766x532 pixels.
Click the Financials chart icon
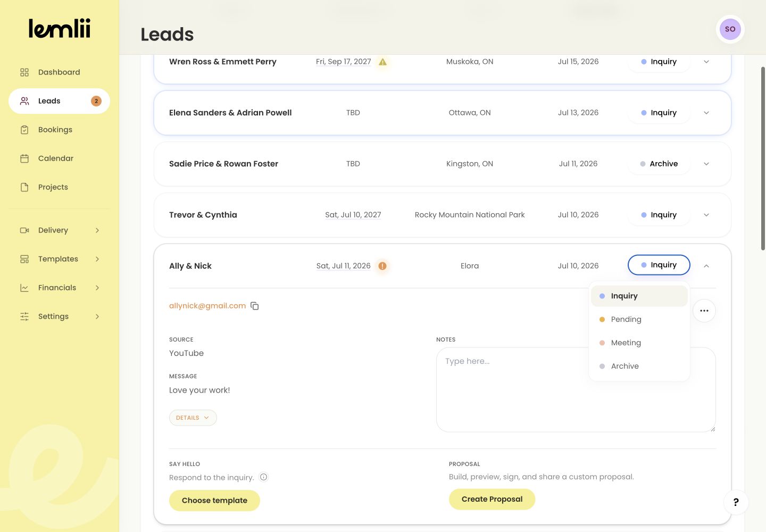(x=24, y=288)
